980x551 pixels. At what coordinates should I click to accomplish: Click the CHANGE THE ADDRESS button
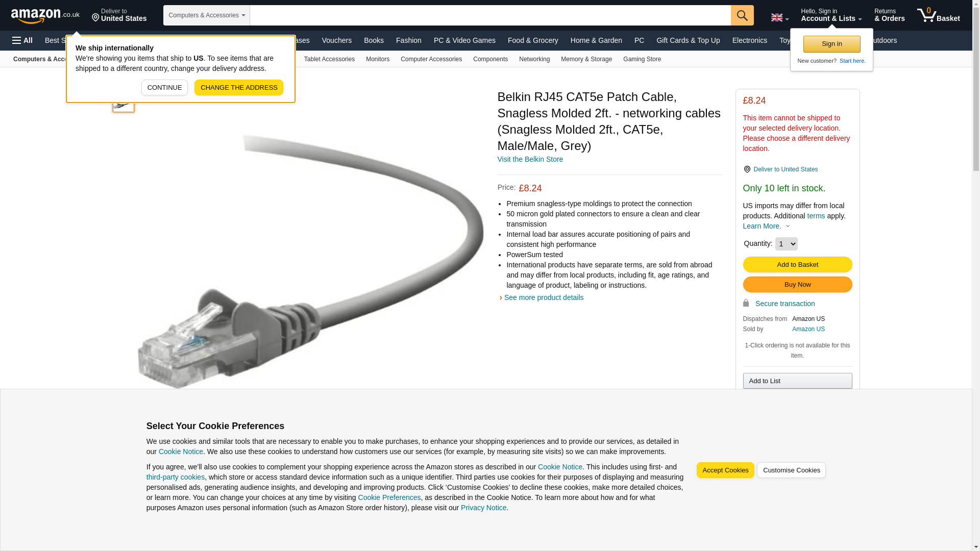tap(238, 87)
